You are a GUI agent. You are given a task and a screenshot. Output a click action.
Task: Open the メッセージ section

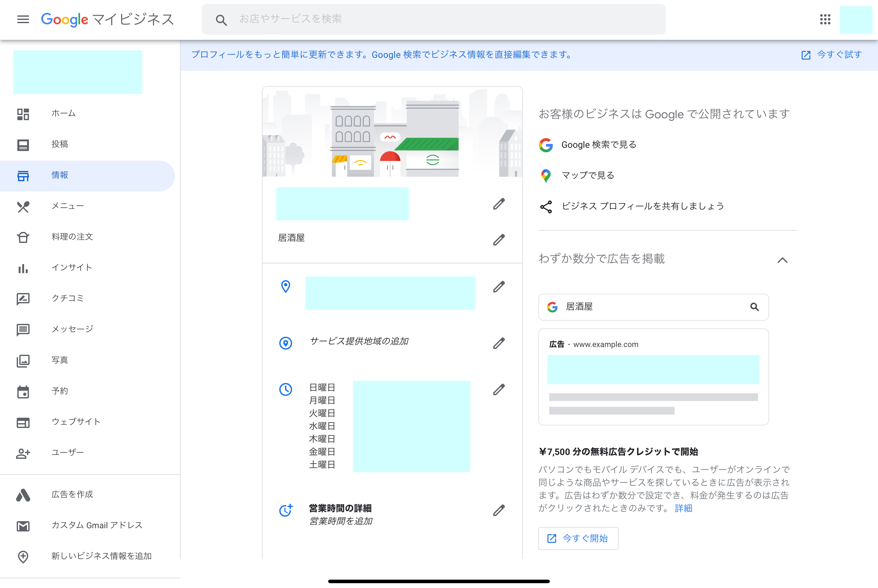[x=72, y=329]
